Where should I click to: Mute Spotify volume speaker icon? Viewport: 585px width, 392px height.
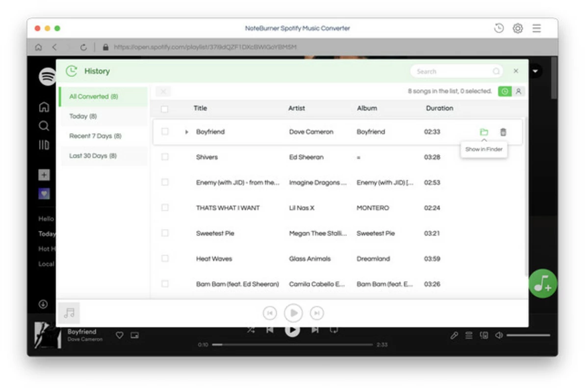pos(499,335)
